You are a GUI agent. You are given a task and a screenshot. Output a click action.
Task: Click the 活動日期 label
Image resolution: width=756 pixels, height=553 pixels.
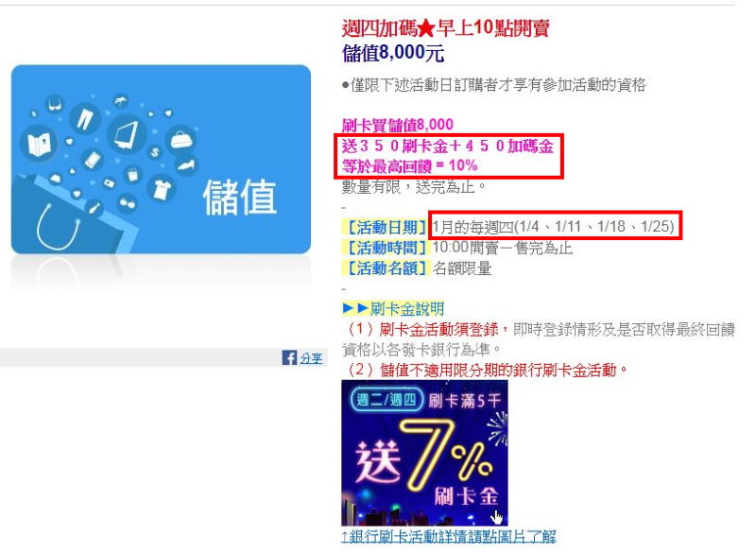coord(385,227)
